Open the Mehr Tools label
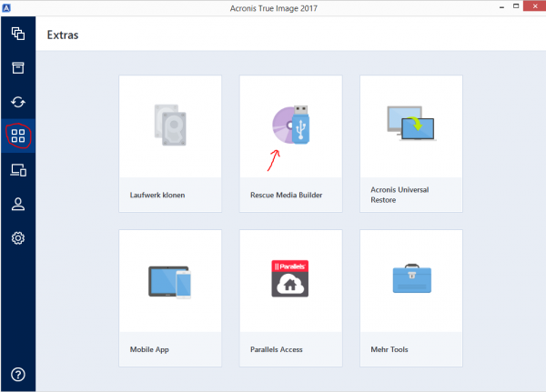 (x=391, y=349)
